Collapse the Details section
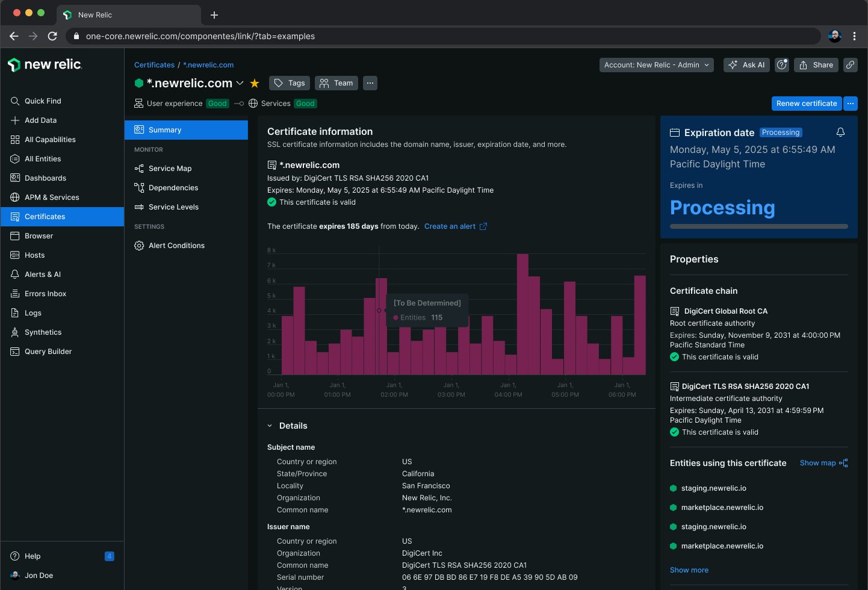 coord(270,426)
